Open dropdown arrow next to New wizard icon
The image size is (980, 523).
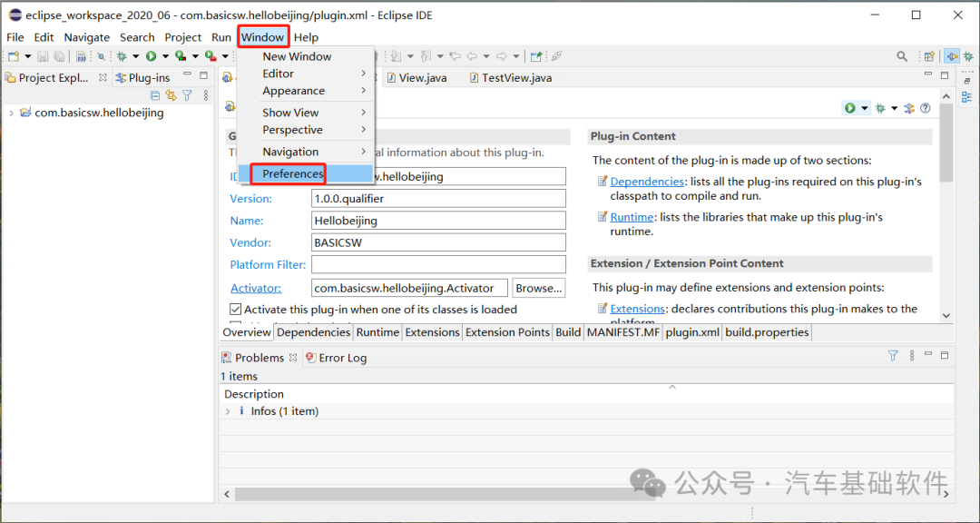click(x=27, y=56)
